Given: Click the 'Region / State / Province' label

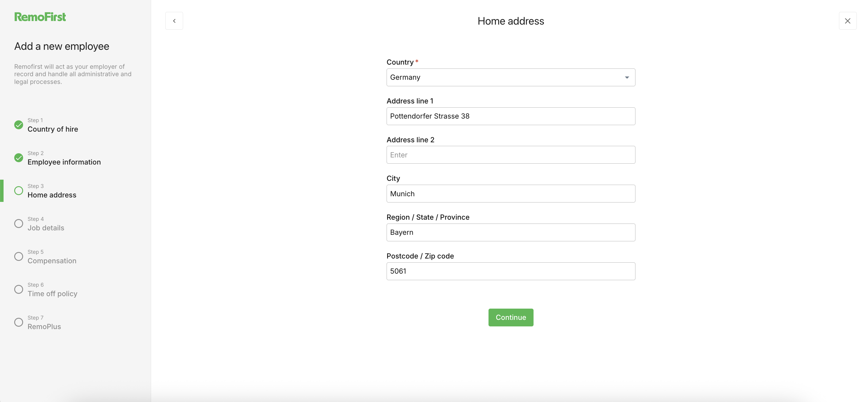Looking at the screenshot, I should click(x=428, y=217).
